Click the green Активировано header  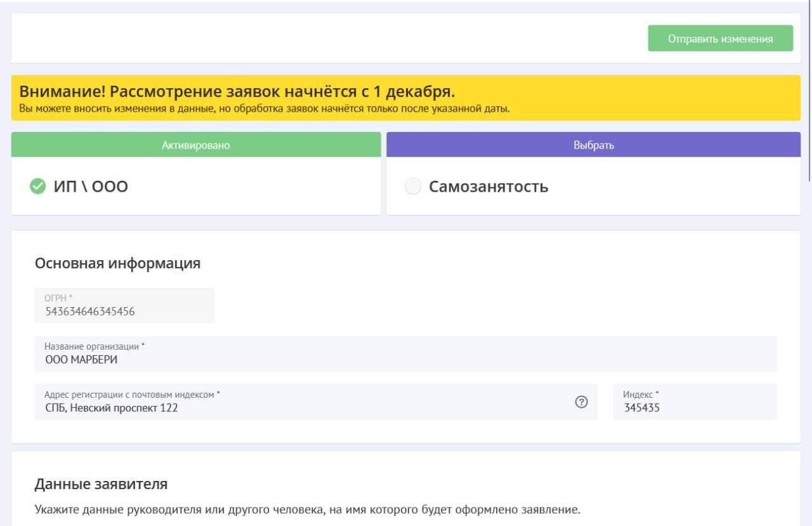click(195, 145)
